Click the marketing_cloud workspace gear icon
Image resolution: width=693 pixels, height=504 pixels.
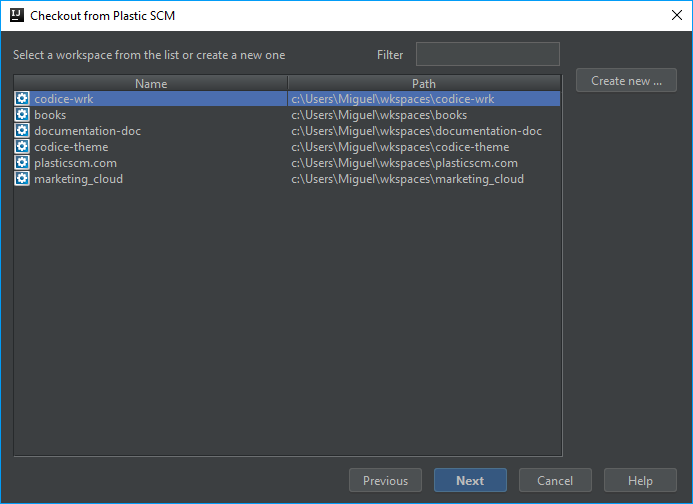tap(22, 179)
